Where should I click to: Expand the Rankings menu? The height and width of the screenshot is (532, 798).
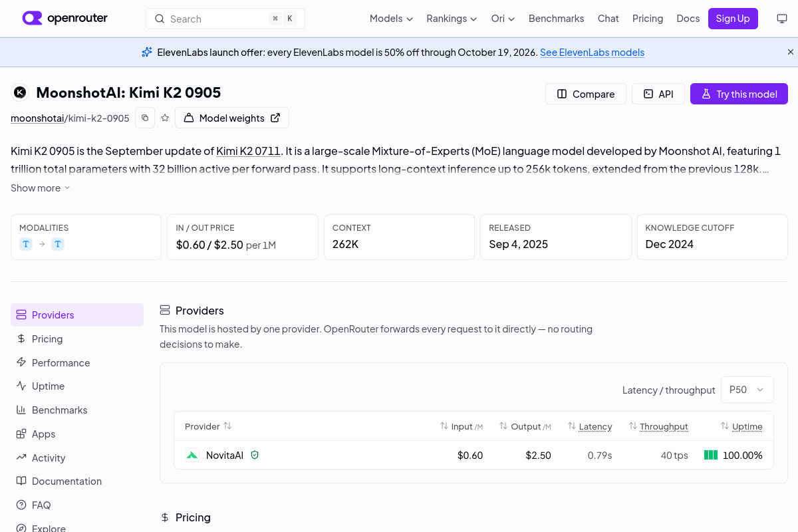[x=452, y=19]
